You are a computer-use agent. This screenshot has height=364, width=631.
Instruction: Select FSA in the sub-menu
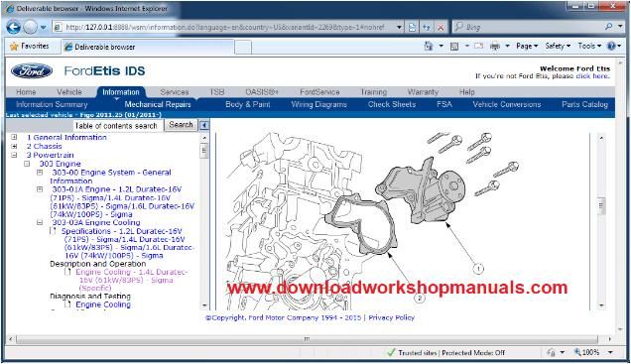coord(444,104)
